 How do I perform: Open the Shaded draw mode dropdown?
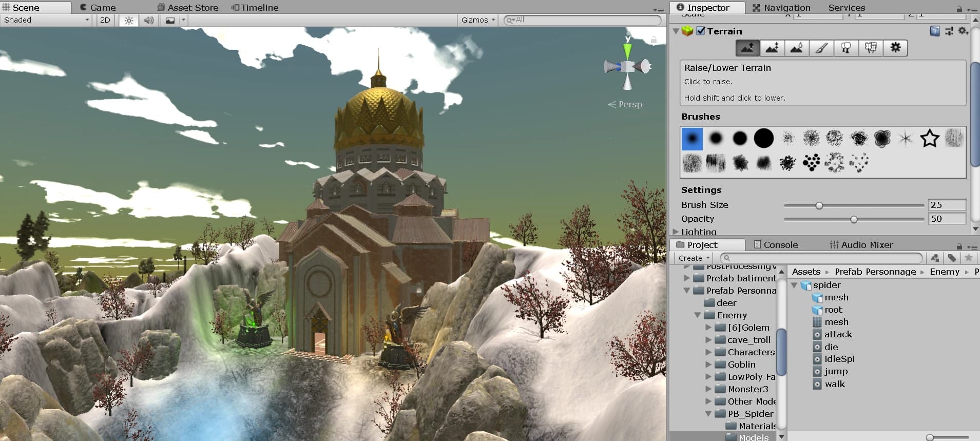[x=46, y=20]
